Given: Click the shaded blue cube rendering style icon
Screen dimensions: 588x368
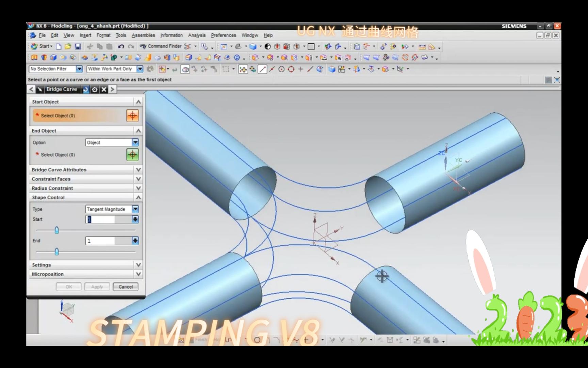Looking at the screenshot, I should tap(253, 46).
